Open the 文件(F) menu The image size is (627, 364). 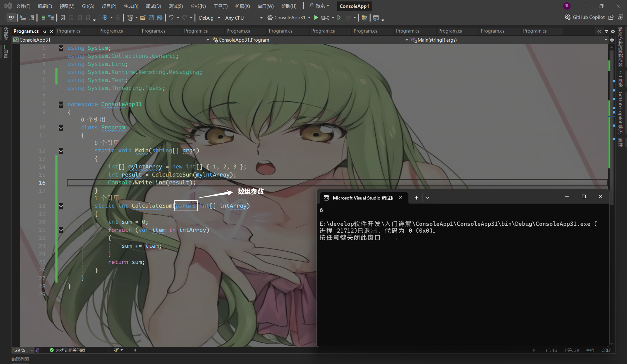pyautogui.click(x=23, y=6)
